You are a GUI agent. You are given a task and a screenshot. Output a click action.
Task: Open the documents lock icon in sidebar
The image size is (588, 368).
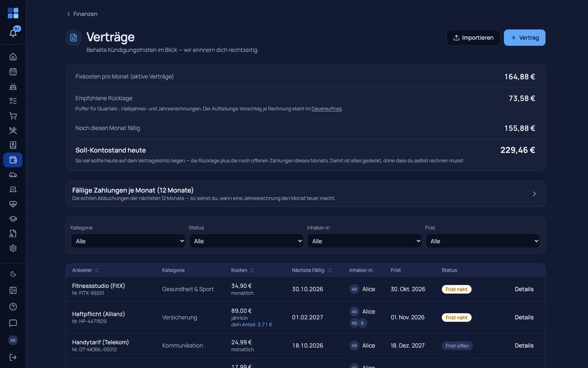[x=13, y=233]
